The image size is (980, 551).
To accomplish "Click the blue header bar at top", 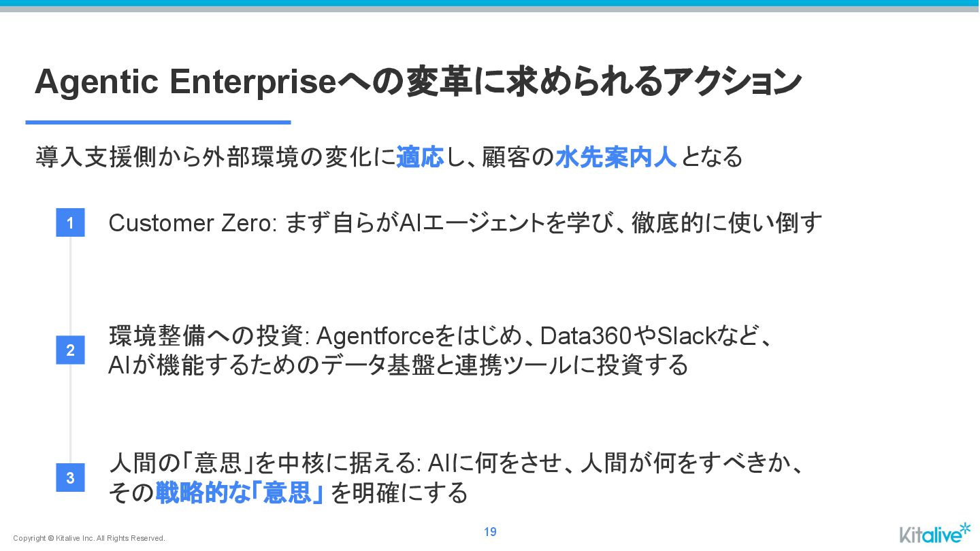I will coord(490,3).
